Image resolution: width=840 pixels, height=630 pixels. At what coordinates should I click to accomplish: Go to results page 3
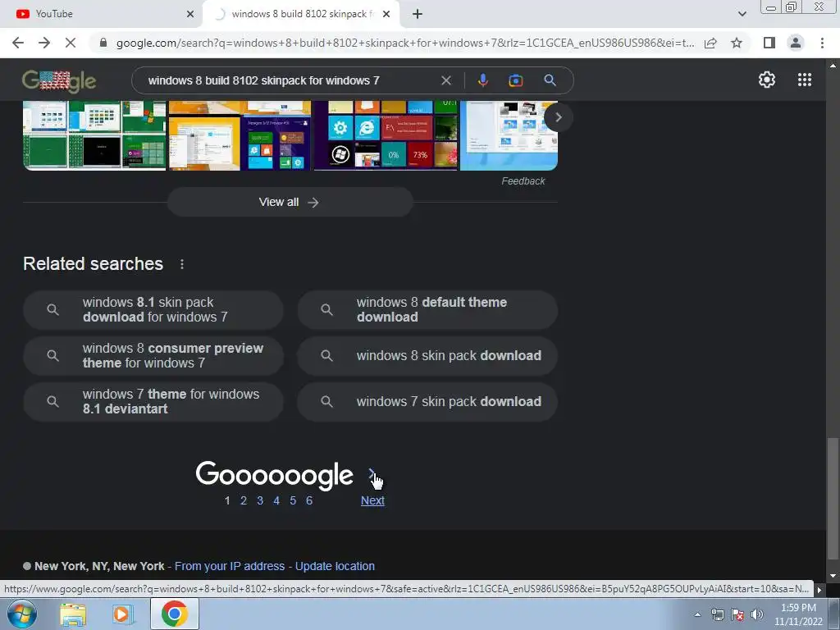260,500
